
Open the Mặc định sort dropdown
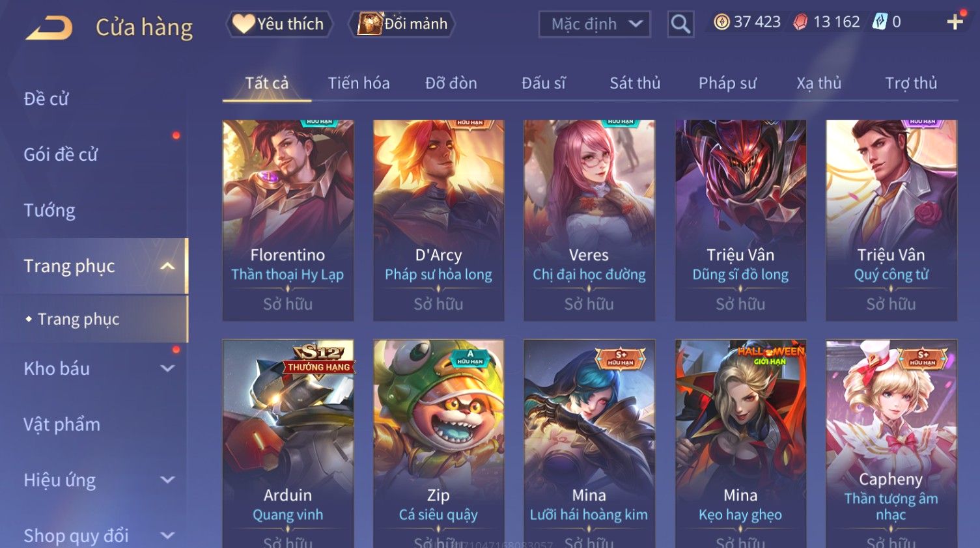point(595,24)
